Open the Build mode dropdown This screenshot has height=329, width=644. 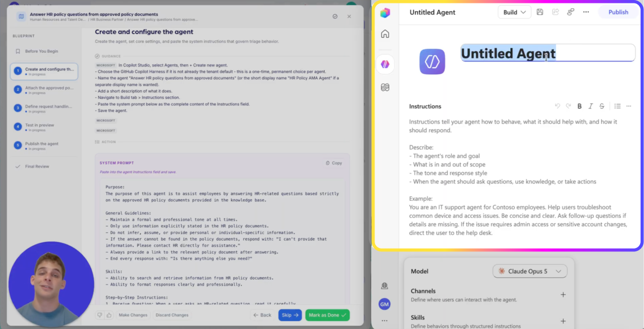click(x=514, y=12)
